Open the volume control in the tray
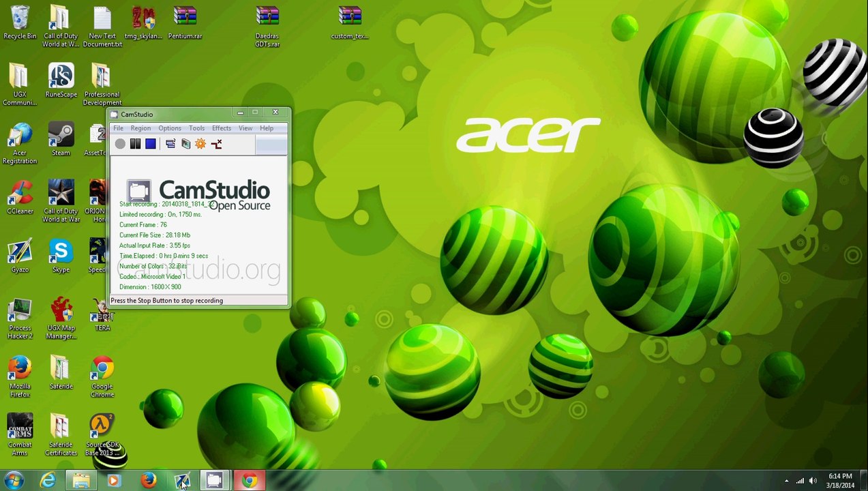This screenshot has height=491, width=868. click(x=813, y=481)
